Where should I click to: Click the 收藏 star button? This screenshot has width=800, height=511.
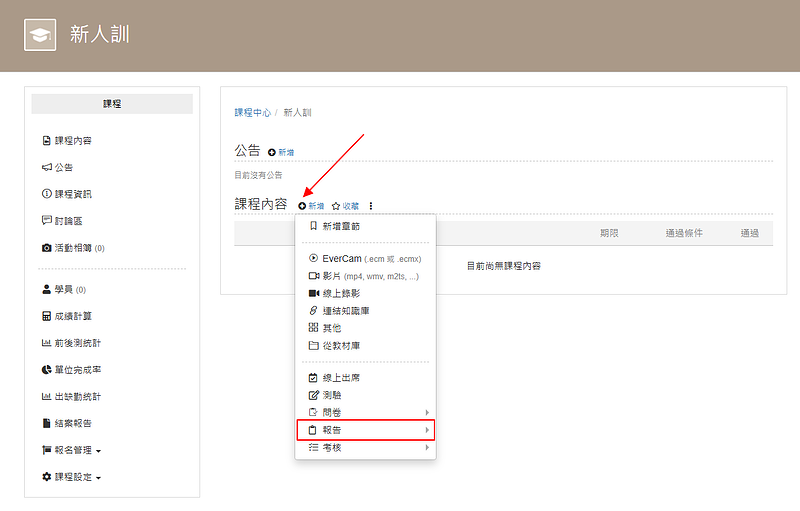click(x=345, y=206)
